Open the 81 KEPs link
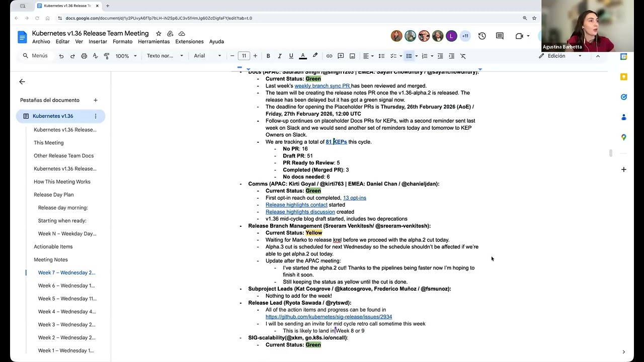Image resolution: width=644 pixels, height=362 pixels. 336,142
